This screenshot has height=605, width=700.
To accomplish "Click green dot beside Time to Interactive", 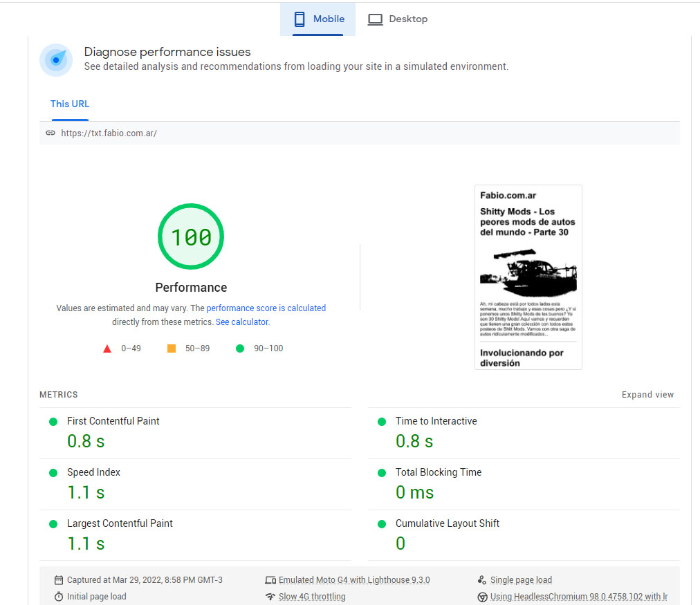I will (x=382, y=422).
